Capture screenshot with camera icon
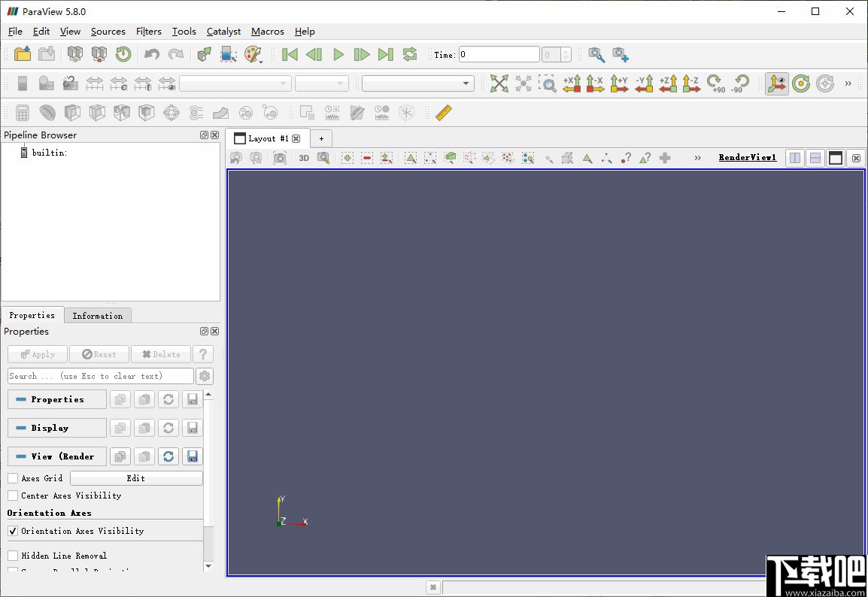This screenshot has width=868, height=597. (280, 158)
